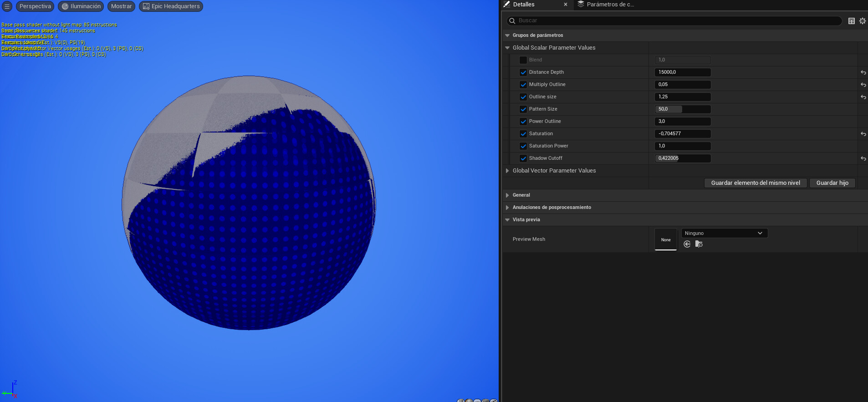Open the Perspectiva viewport menu
Viewport: 868px width, 402px height.
click(x=35, y=6)
